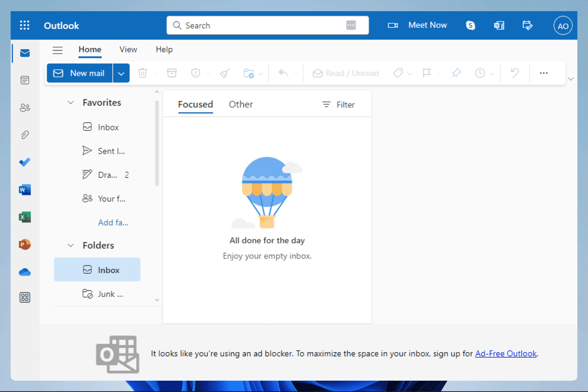Screen dimensions: 588x392
Task: Follow the Ad-Free Outlook link
Action: pyautogui.click(x=506, y=353)
